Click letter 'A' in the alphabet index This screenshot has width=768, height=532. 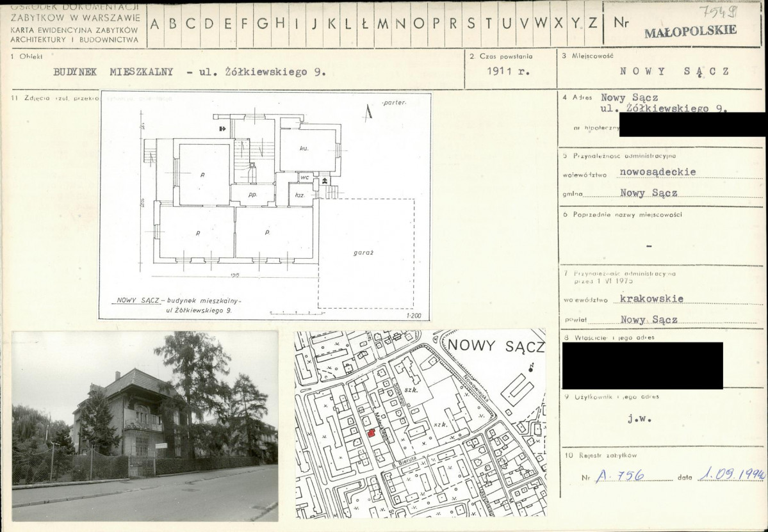(x=154, y=24)
